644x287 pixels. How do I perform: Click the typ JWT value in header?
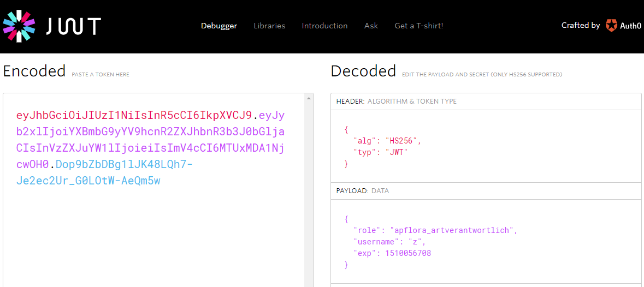click(x=398, y=152)
